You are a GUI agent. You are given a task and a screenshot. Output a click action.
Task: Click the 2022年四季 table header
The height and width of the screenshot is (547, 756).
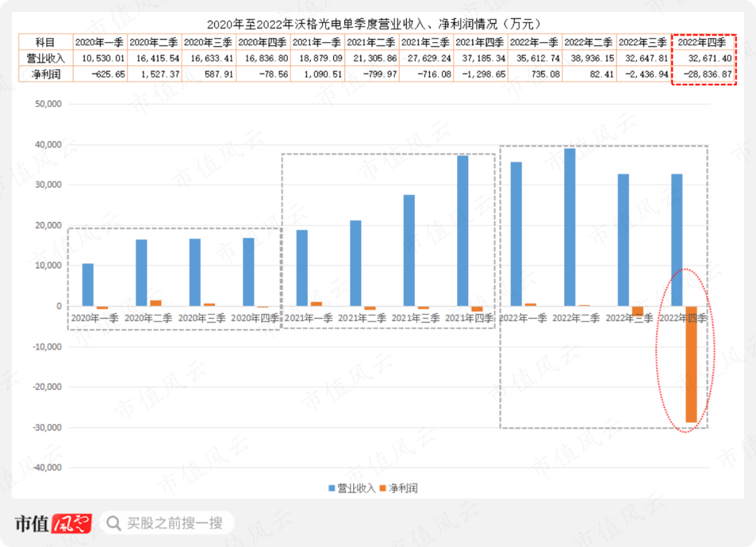tap(703, 42)
